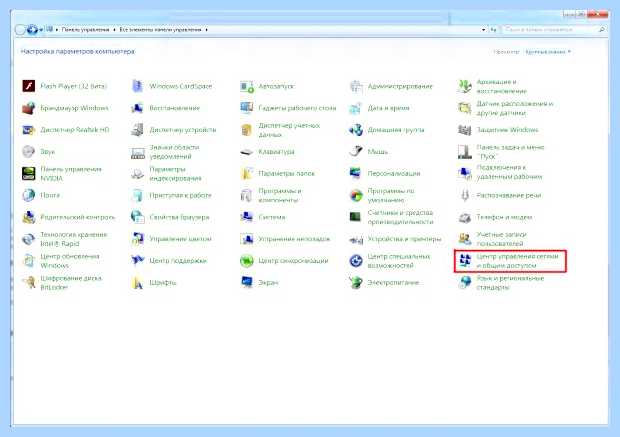
Task: Open Учетные записи пользователей
Action: point(493,239)
